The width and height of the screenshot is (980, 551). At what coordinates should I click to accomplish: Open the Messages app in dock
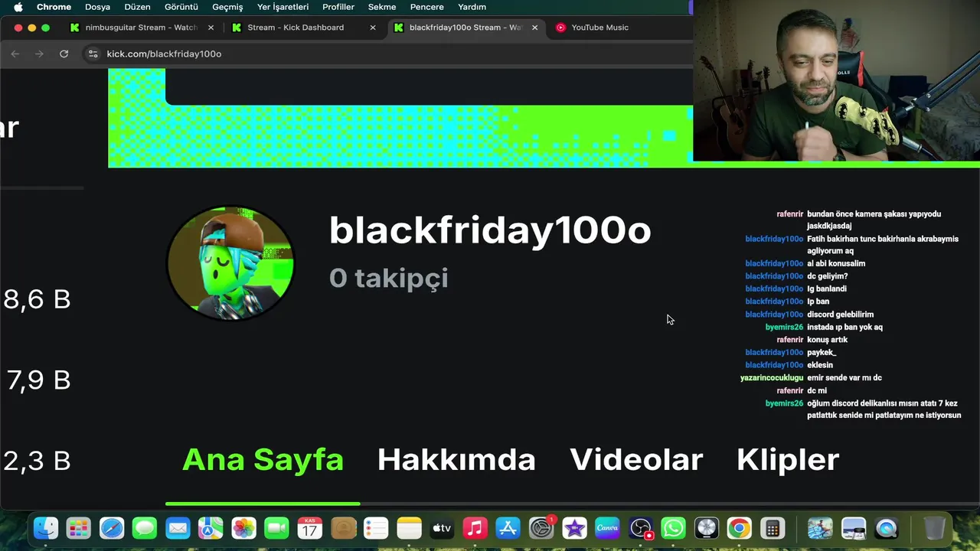tap(145, 528)
